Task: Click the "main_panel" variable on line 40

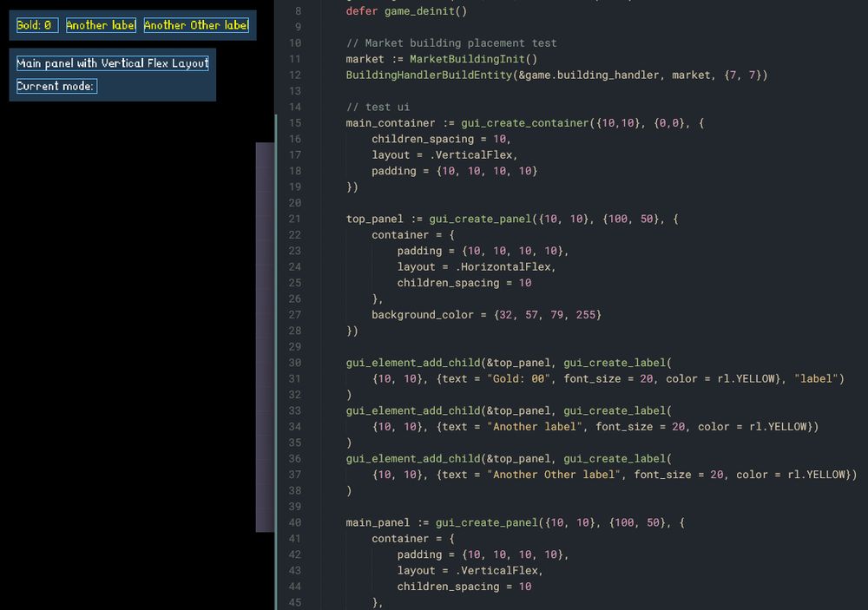Action: coord(378,522)
